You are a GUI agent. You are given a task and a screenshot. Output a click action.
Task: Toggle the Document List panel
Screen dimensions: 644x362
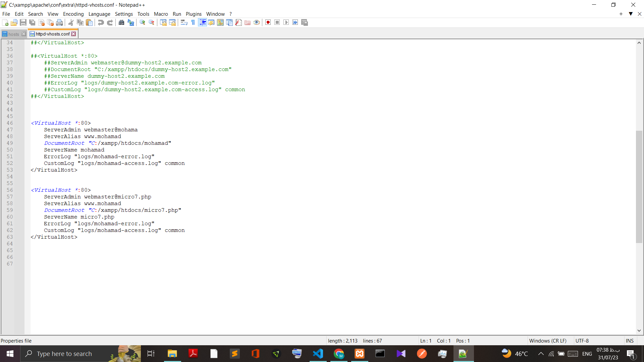tap(229, 22)
